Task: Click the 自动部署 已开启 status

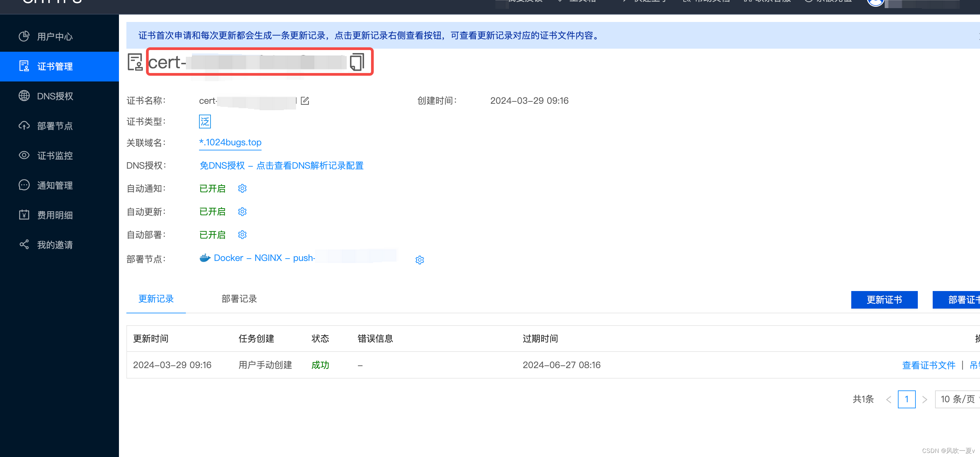Action: click(x=212, y=235)
